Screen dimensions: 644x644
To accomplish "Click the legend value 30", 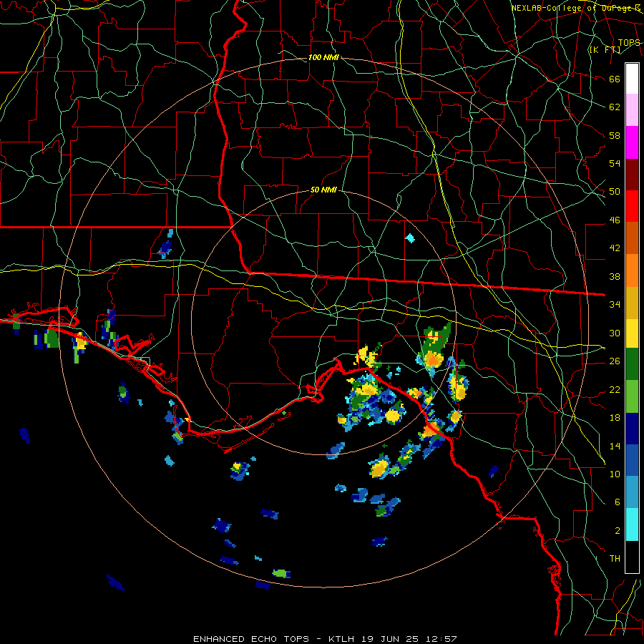I will click(x=615, y=333).
